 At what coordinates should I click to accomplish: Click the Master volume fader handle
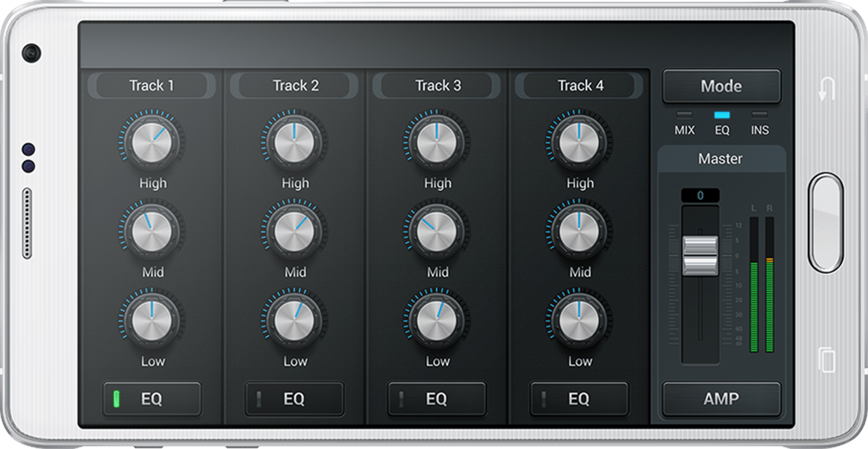(x=700, y=256)
